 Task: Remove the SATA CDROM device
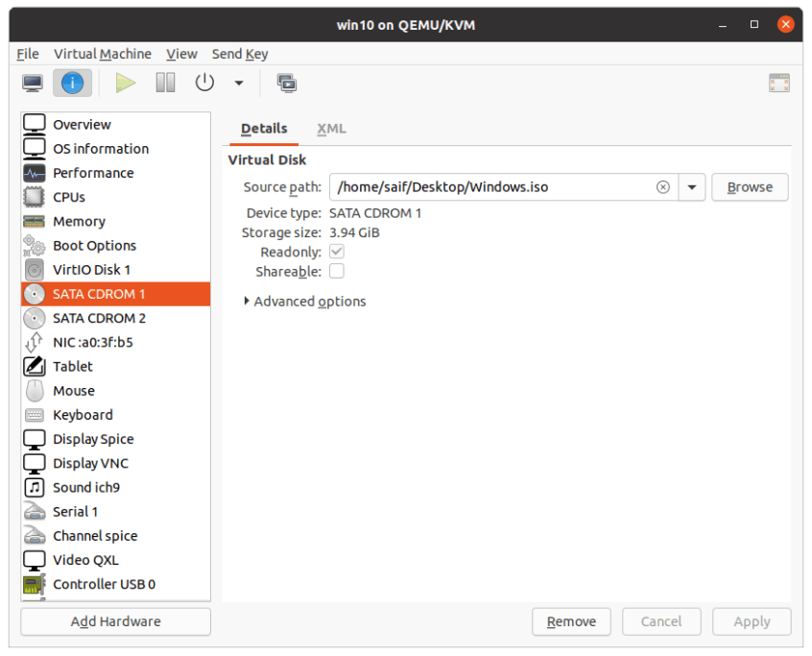click(x=571, y=621)
